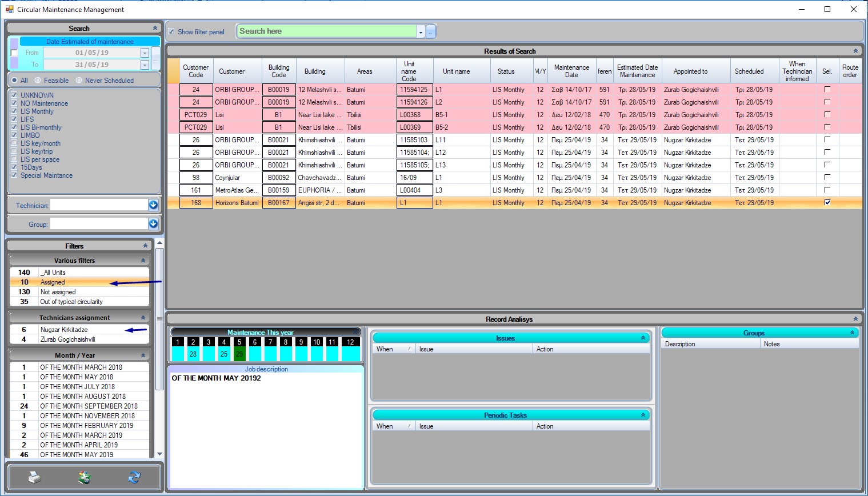Select the Never Scheduled radio button
The width and height of the screenshot is (868, 496).
[x=79, y=81]
